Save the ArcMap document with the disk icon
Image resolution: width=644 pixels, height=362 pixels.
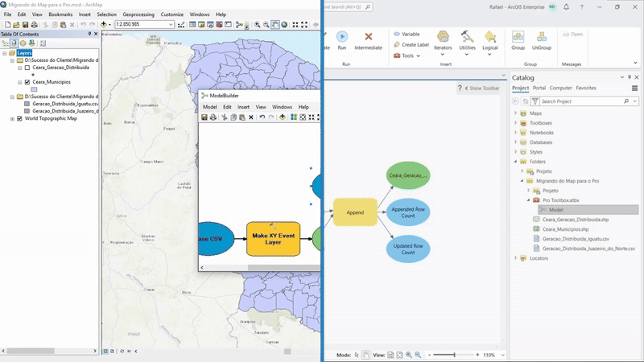point(25,25)
